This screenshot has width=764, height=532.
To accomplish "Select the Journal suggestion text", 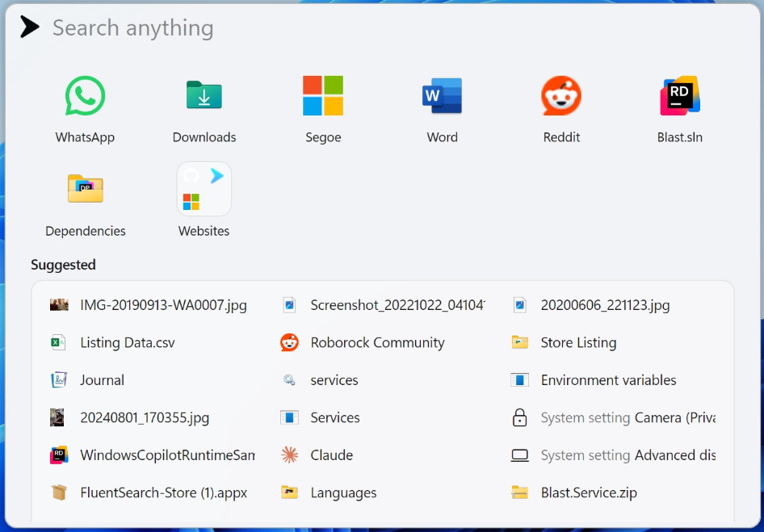I will click(x=103, y=380).
